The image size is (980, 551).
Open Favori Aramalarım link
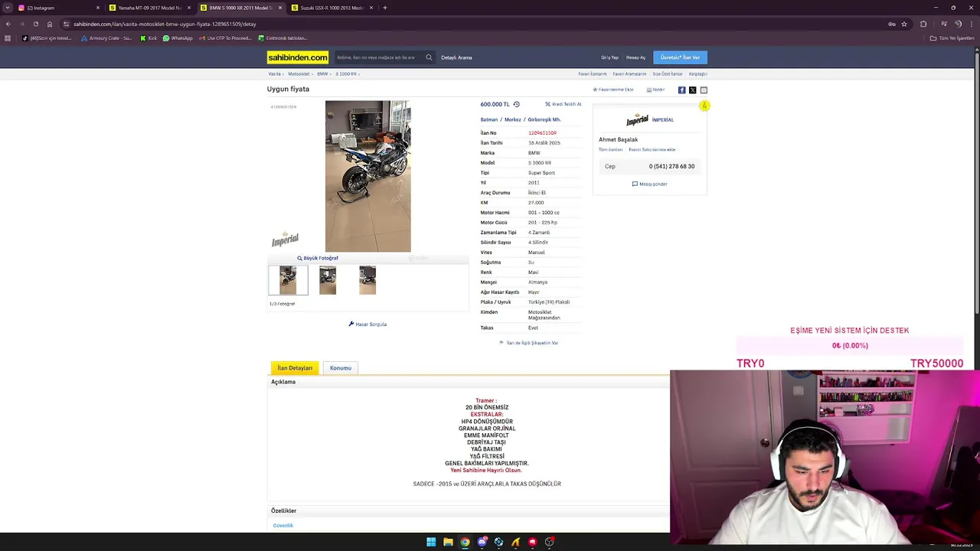click(629, 74)
